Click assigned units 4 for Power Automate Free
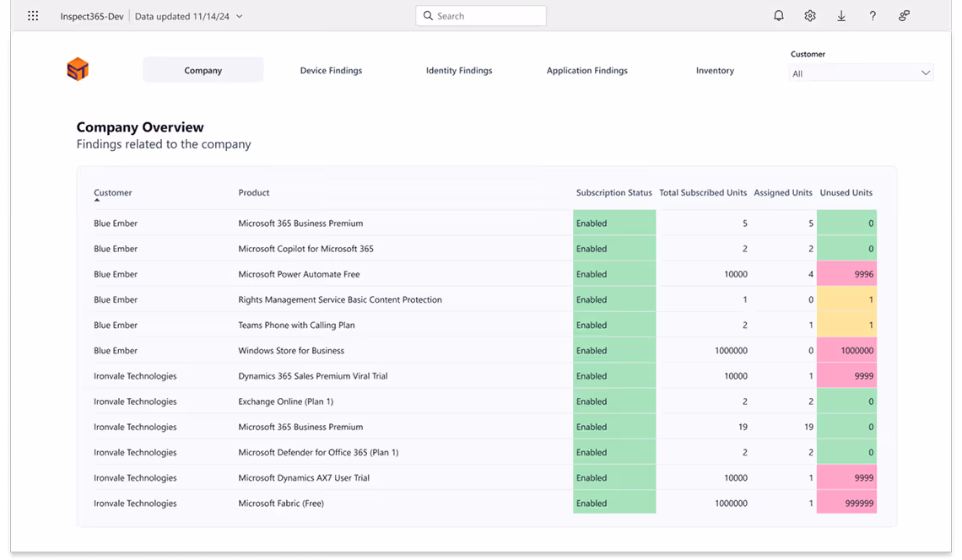The height and width of the screenshot is (560, 962). coord(810,274)
